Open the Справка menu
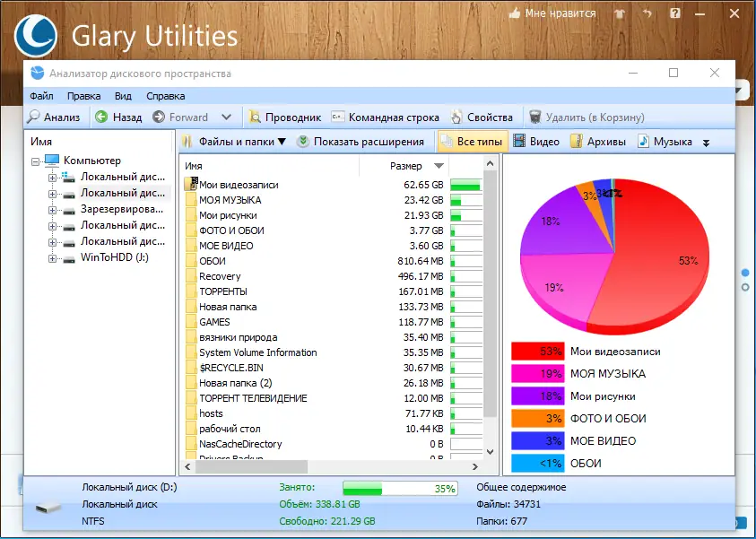756x539 pixels. pos(165,96)
